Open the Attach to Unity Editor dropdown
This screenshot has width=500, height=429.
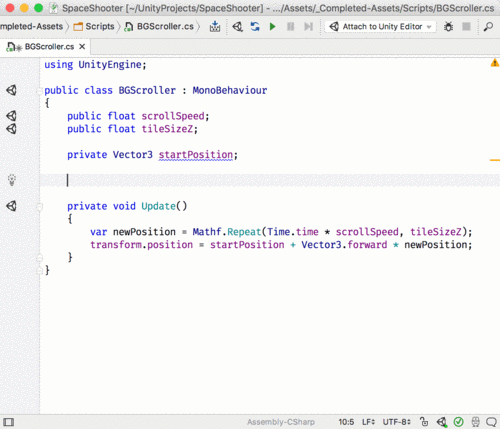(381, 27)
